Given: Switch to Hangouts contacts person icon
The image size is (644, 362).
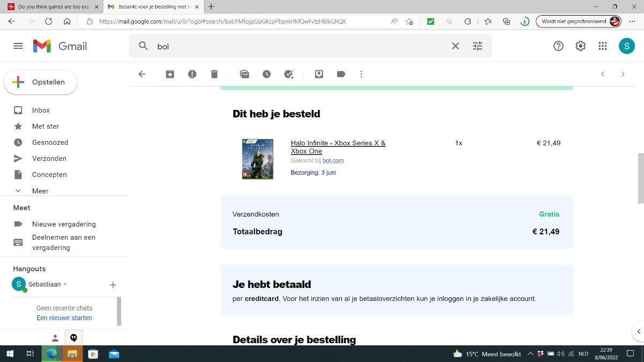Looking at the screenshot, I should [x=55, y=338].
